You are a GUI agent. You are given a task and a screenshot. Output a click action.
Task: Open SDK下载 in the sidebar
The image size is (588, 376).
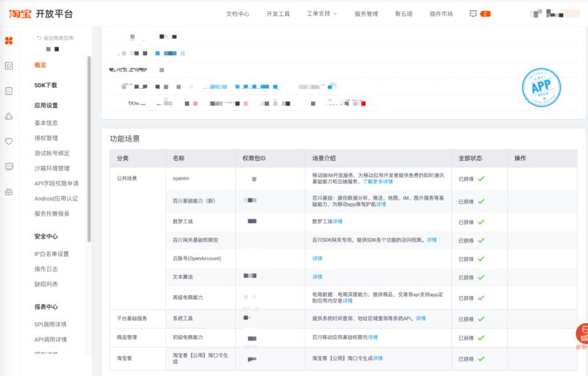click(46, 85)
